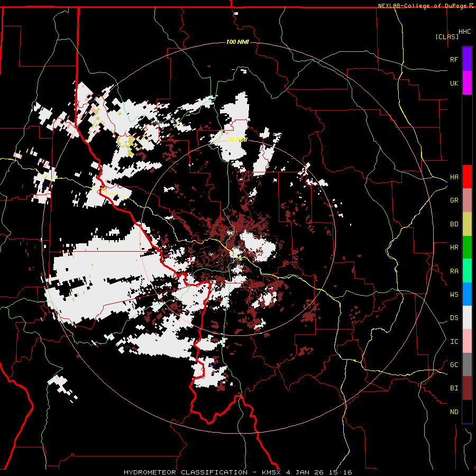Click the GC gray legend swatch
The height and width of the screenshot is (476, 476).
coord(467,364)
